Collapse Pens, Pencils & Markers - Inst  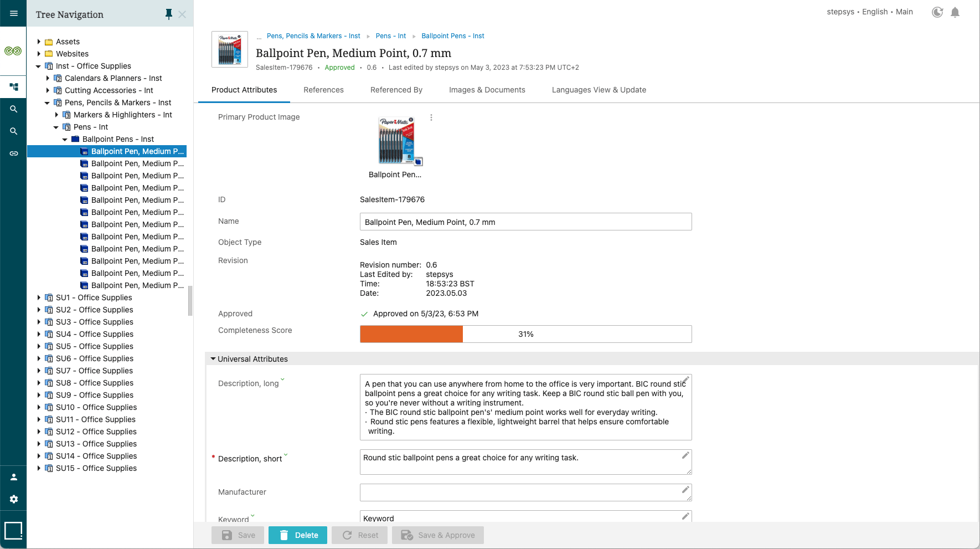coord(47,102)
